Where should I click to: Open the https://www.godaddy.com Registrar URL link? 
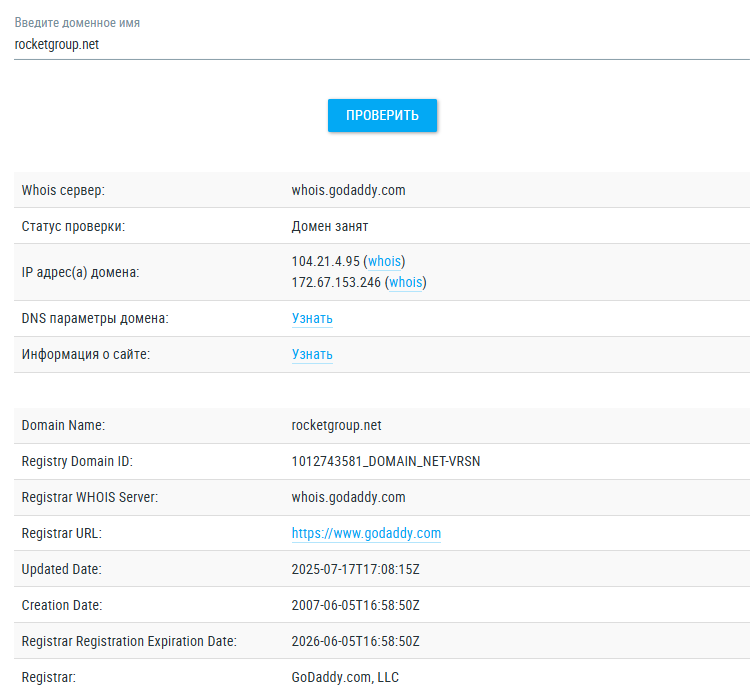[x=366, y=534]
